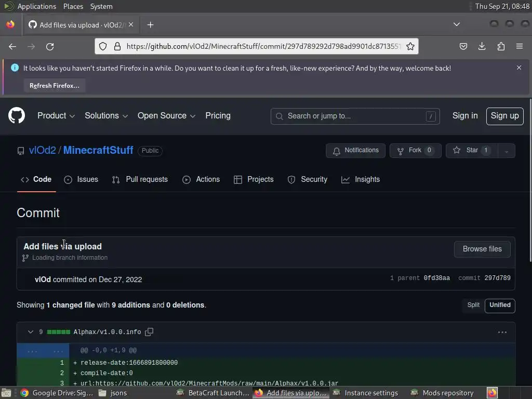
Task: Click the Firefox icon in the top-left
Action: coord(10,24)
